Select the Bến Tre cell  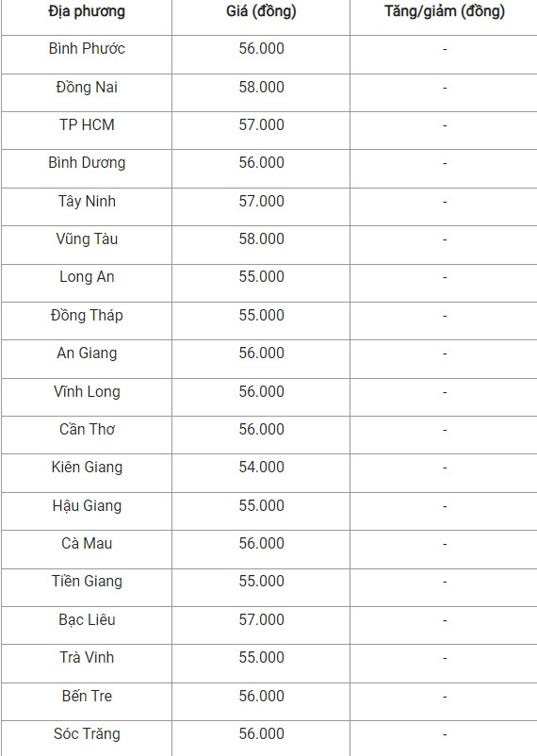(87, 696)
